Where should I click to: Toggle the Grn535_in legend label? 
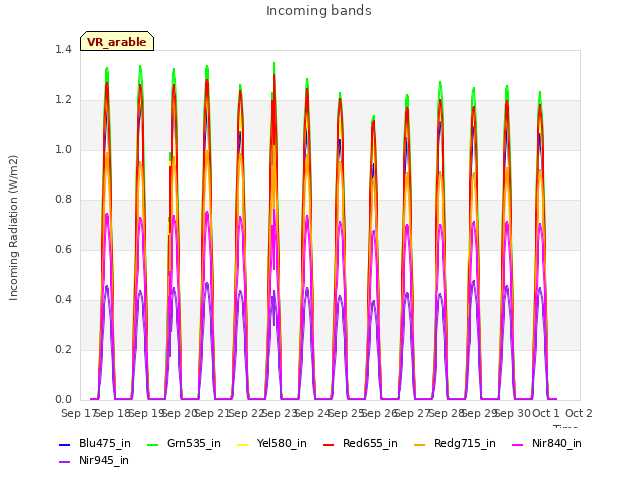coord(194,443)
